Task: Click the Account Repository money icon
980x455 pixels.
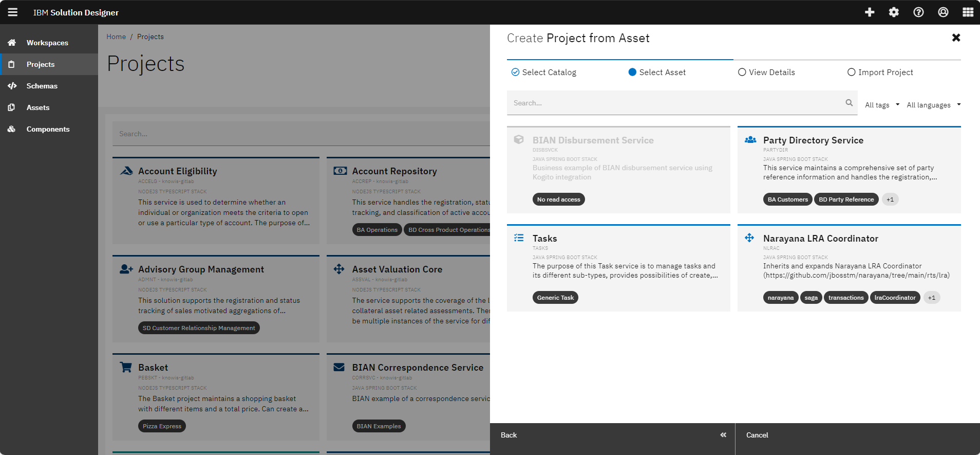Action: coord(340,171)
